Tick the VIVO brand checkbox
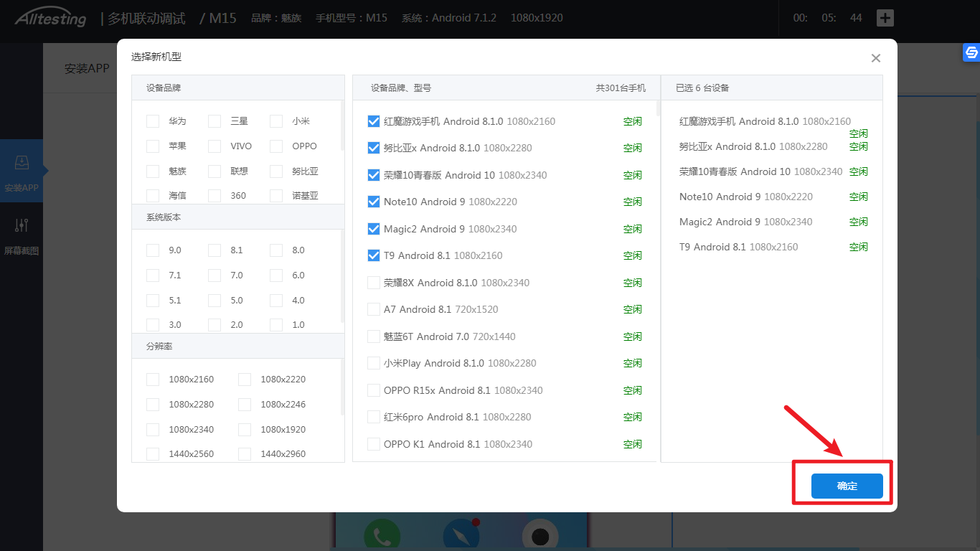 click(x=215, y=146)
